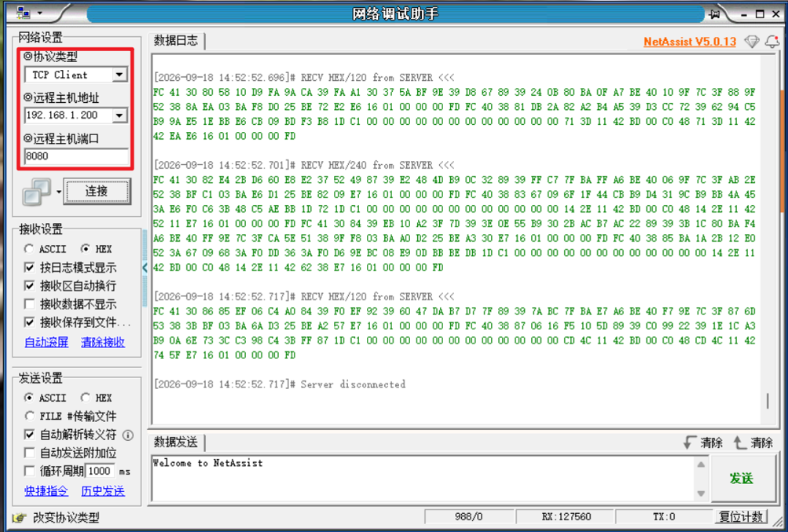Click the connection computers icon
788x532 pixels.
click(x=36, y=192)
